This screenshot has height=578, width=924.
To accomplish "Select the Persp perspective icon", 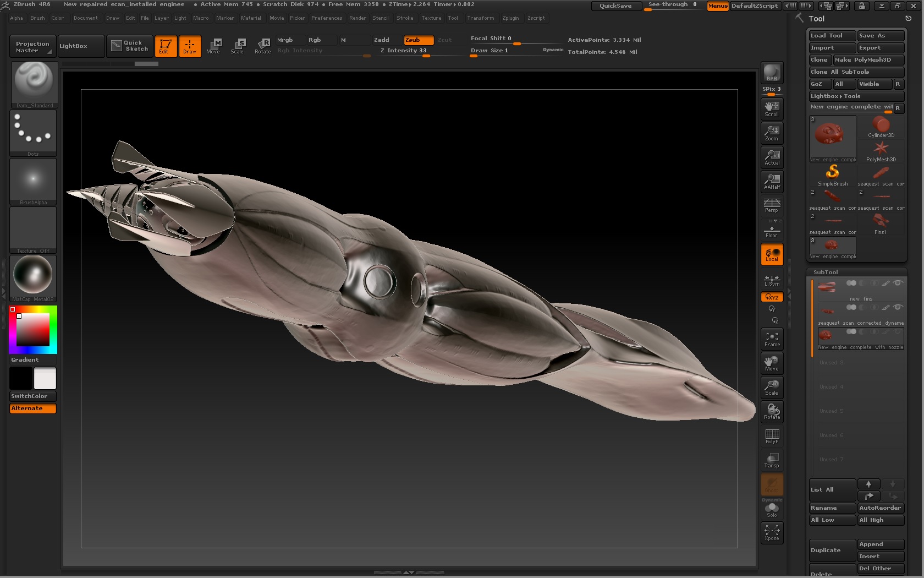I will [x=772, y=205].
